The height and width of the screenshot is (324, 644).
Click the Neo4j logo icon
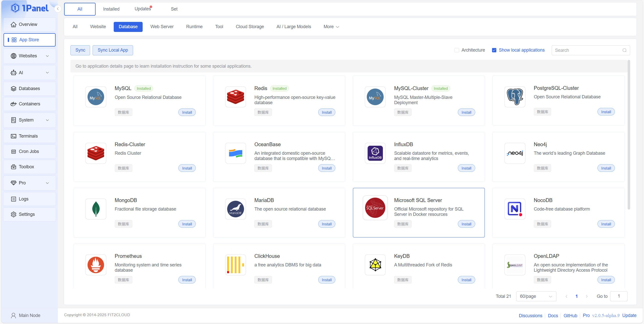(x=515, y=153)
